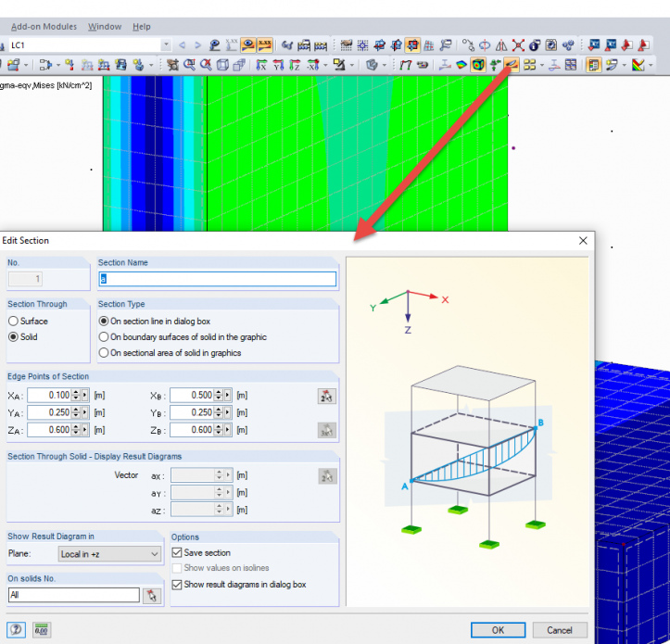Open the Help menu
This screenshot has height=644, width=670.
pos(142,27)
